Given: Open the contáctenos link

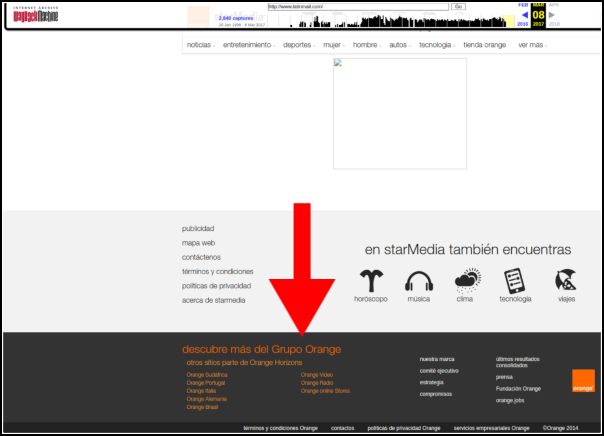Looking at the screenshot, I should click(201, 257).
